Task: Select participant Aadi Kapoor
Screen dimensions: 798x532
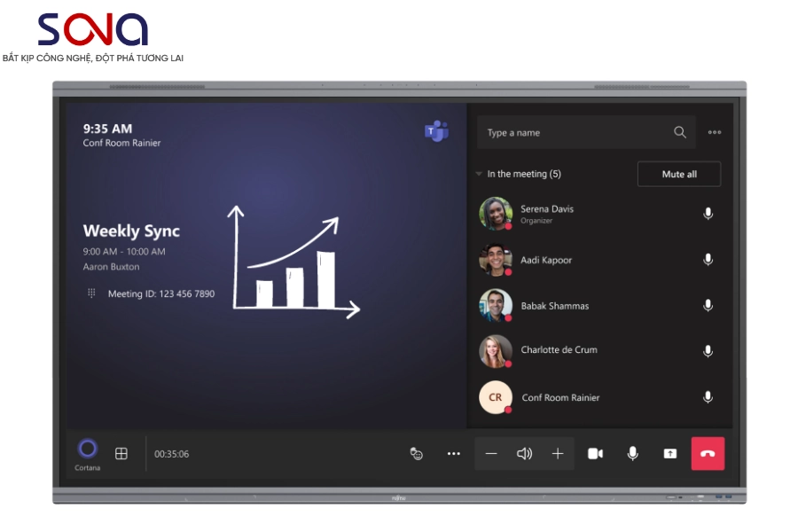Action: (546, 260)
